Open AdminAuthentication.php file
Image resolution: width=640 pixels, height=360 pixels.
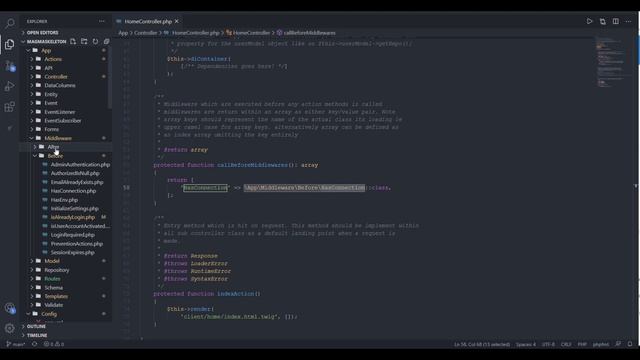click(80, 164)
